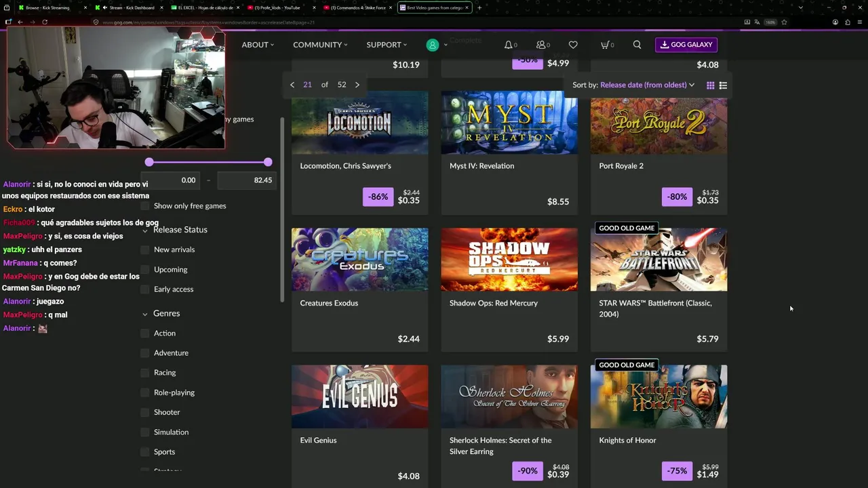
Task: Open a new browser tab with plus
Action: click(x=479, y=7)
